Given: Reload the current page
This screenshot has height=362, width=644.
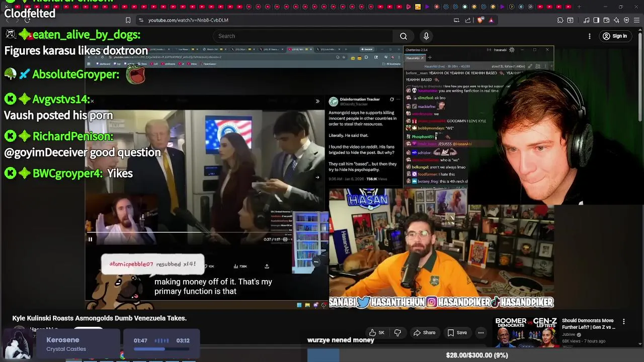Looking at the screenshot, I should point(27,20).
